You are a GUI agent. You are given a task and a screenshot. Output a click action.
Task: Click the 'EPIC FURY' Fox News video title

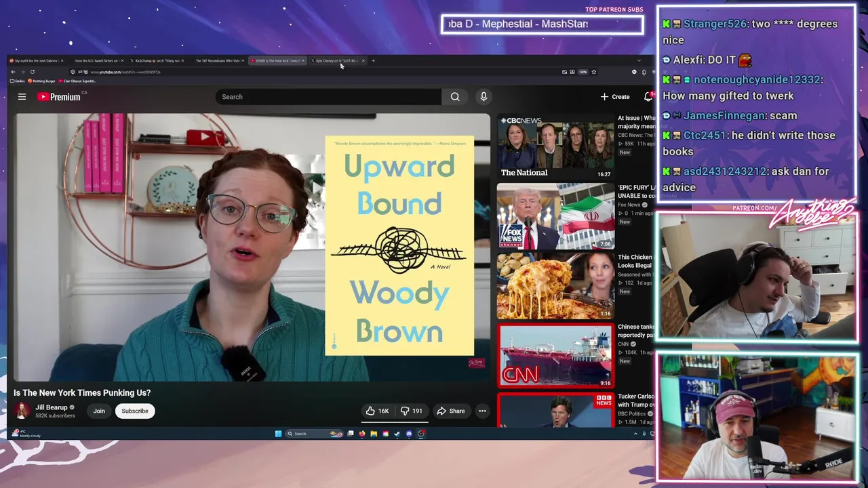(x=636, y=192)
